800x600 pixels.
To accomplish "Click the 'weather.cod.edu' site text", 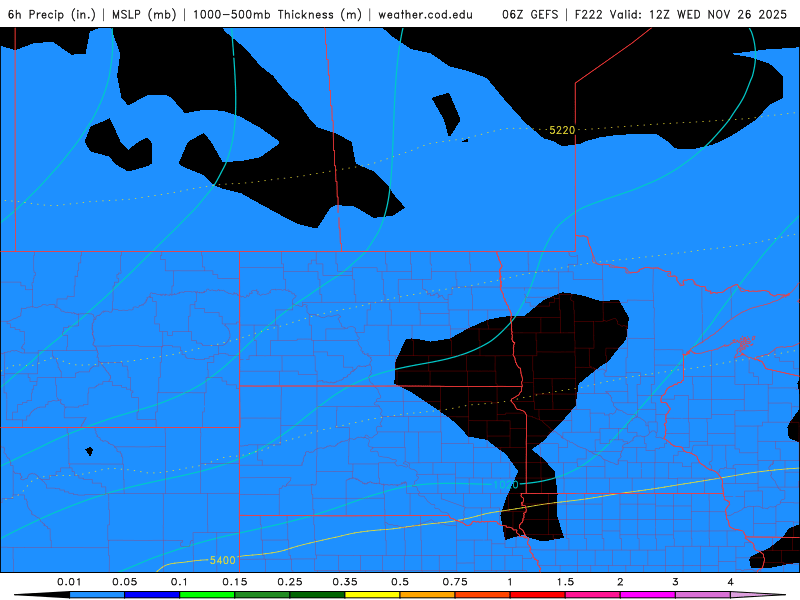I will point(426,14).
